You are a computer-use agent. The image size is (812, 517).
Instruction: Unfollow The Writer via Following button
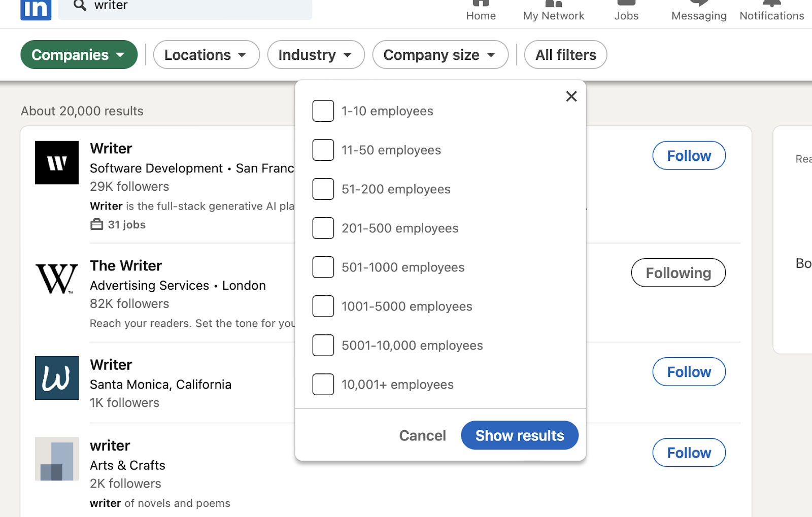pyautogui.click(x=678, y=272)
